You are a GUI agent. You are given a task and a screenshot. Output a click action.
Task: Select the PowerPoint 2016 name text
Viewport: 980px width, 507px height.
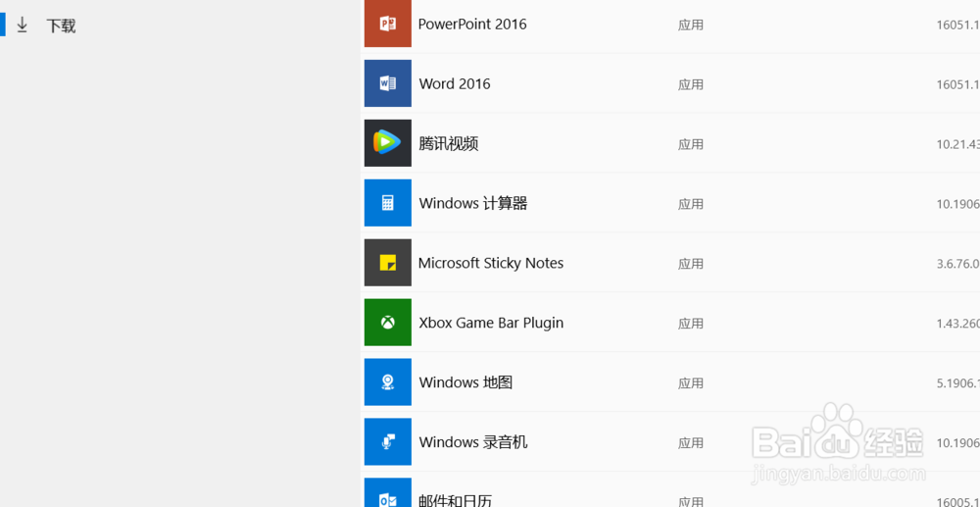(x=472, y=25)
